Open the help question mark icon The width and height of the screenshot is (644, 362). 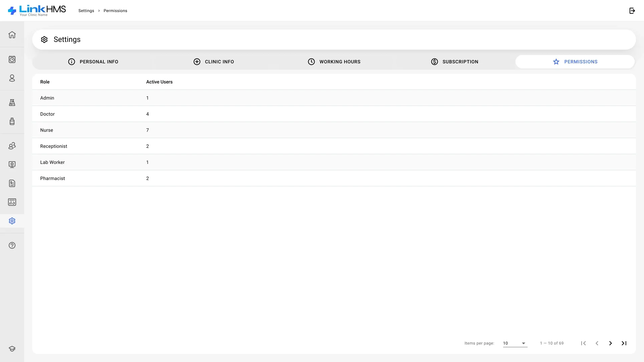tap(12, 245)
